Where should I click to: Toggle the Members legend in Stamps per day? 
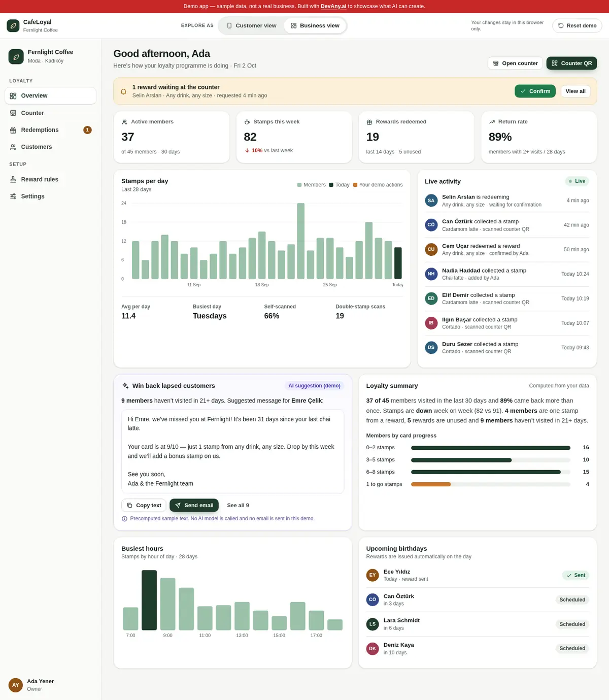[311, 185]
